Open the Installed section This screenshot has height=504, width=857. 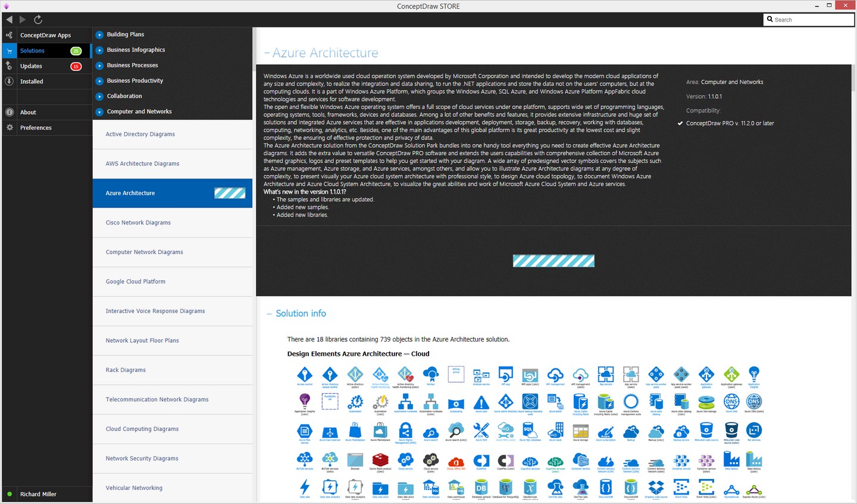46,82
